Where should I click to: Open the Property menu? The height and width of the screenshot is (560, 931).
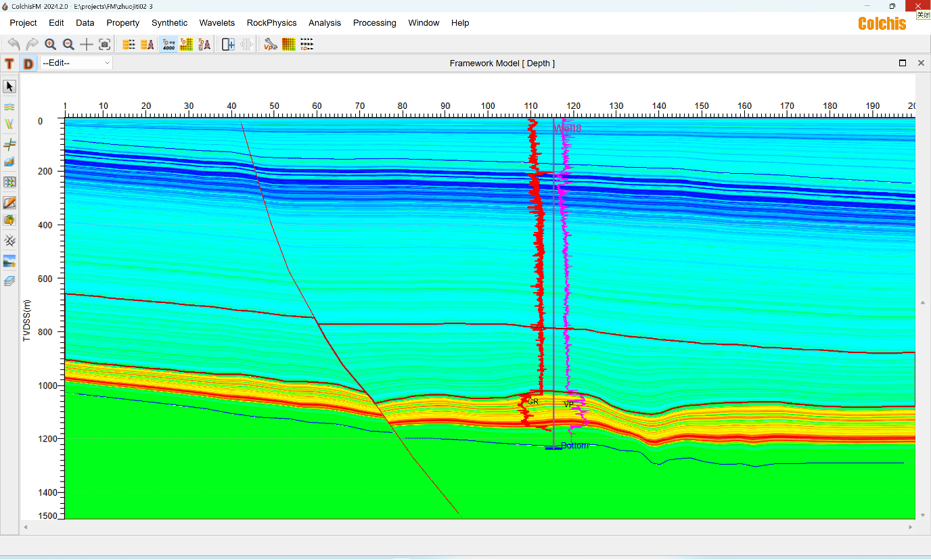(122, 23)
